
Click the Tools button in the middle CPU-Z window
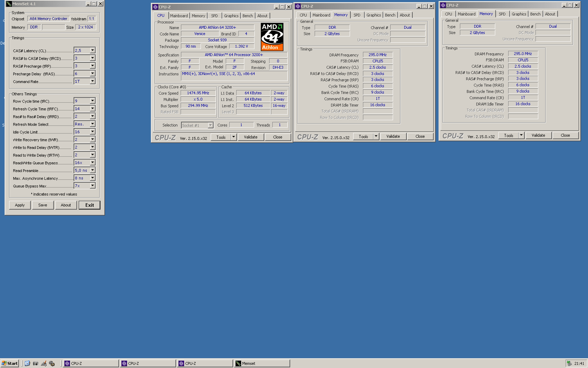[x=363, y=136]
